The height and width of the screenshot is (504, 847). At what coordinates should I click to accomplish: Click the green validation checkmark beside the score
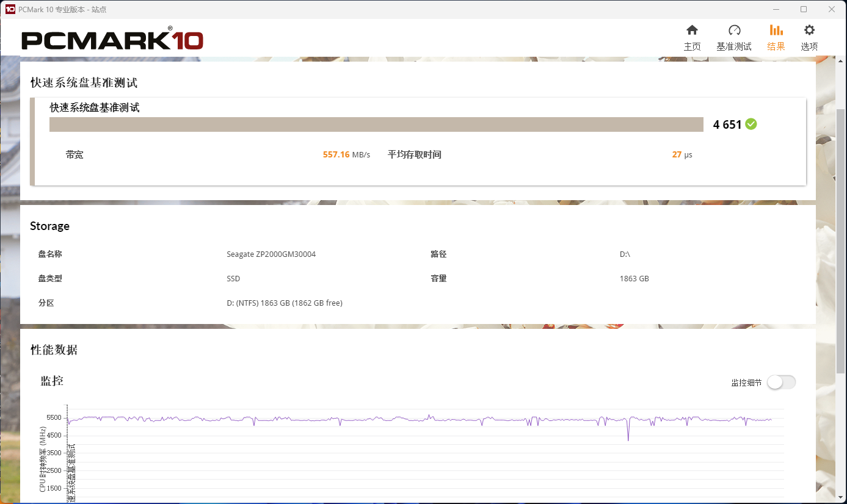pos(751,124)
